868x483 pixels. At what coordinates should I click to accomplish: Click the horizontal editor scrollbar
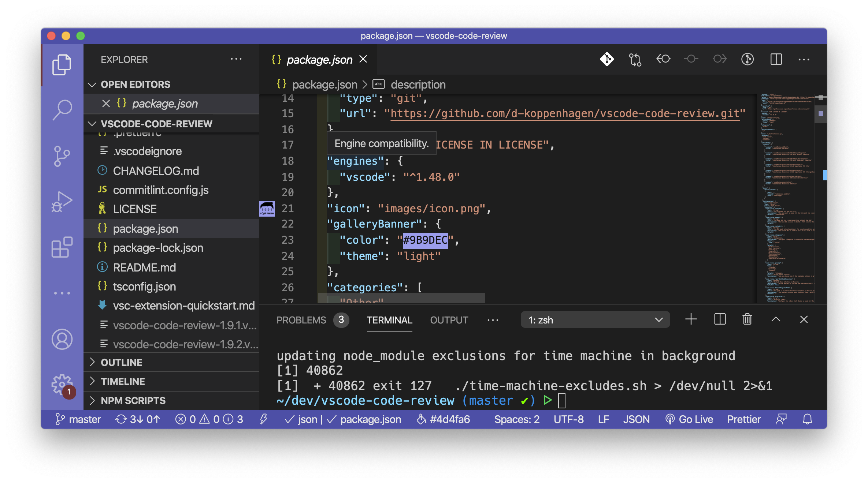point(401,298)
